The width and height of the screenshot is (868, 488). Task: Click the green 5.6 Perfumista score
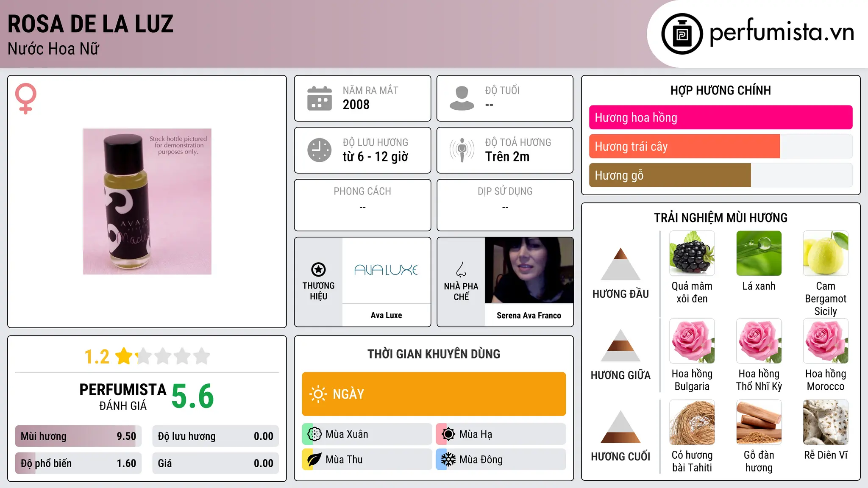(x=193, y=396)
